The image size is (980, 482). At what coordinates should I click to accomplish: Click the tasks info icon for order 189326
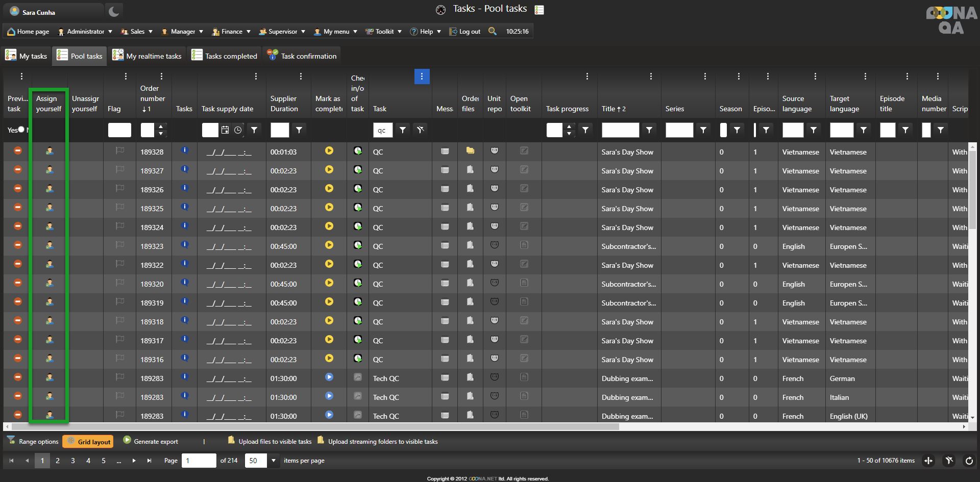point(185,189)
